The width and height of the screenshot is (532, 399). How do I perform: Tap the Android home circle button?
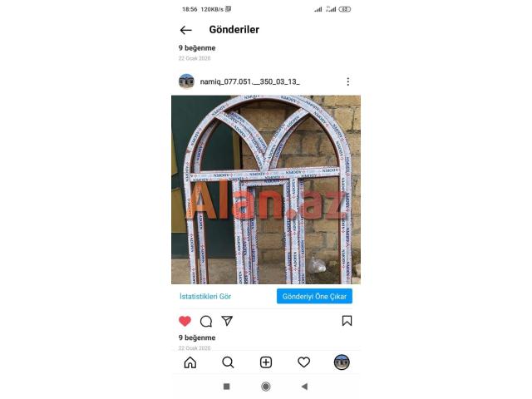(x=266, y=387)
